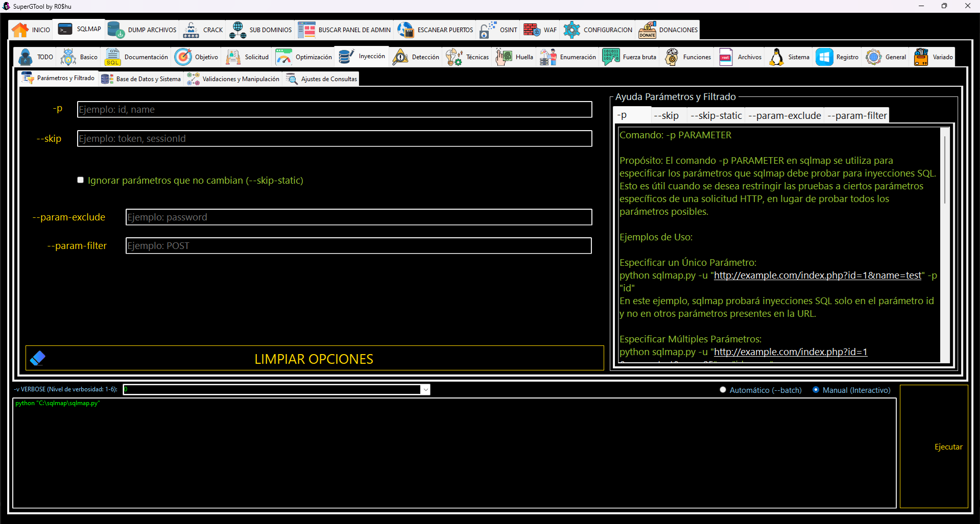Open SUB DOMINIOS globe icon
The image size is (980, 524).
237,30
